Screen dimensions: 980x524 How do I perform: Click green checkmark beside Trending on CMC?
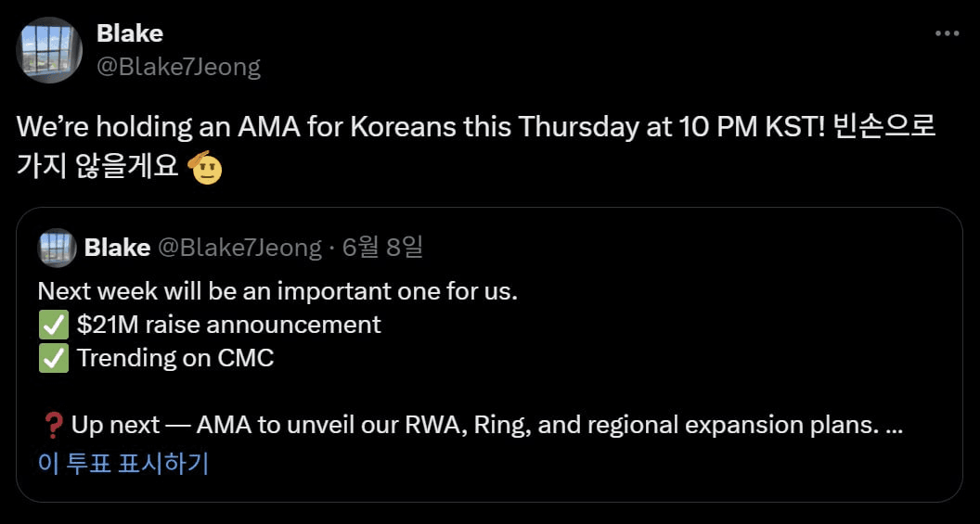[54, 358]
